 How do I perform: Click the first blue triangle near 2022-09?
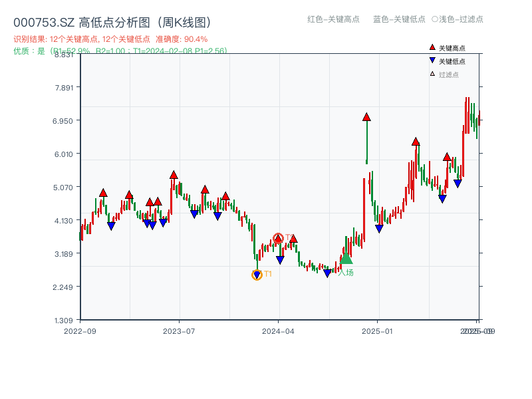112,225
